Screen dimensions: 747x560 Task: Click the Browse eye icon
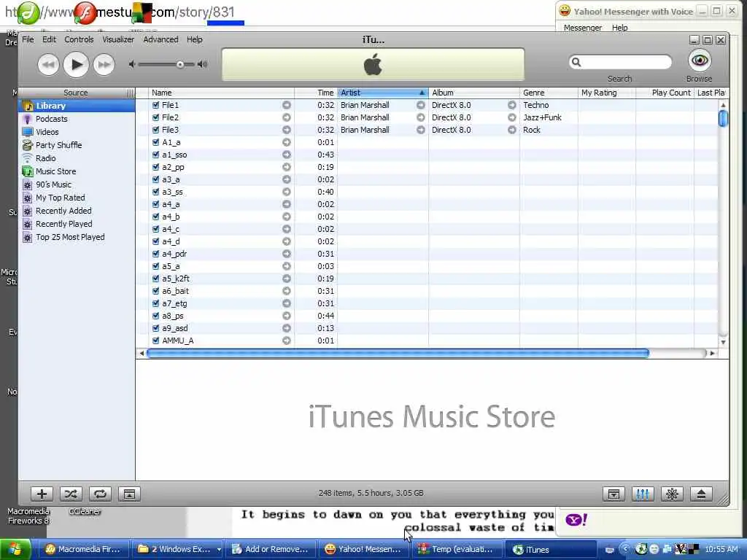(x=700, y=61)
